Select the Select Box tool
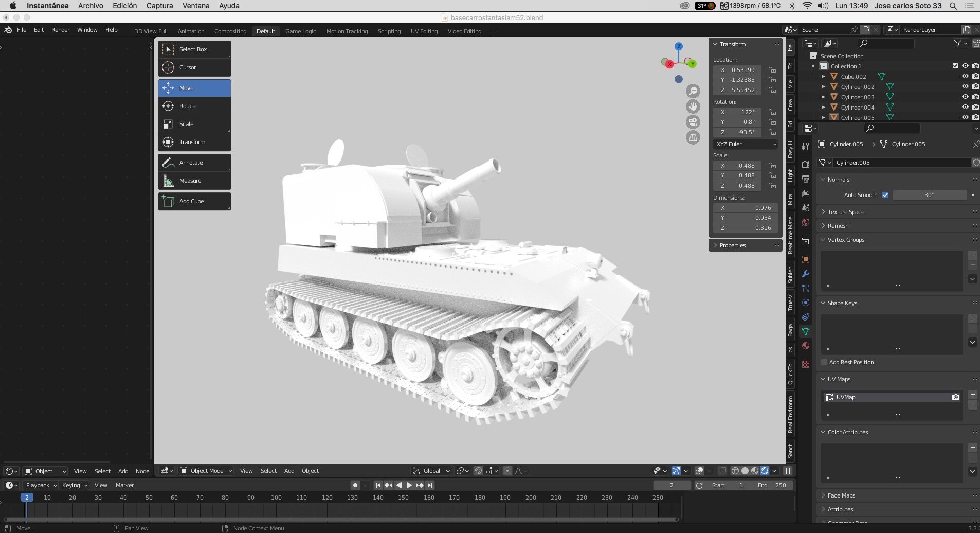Viewport: 980px width, 533px height. (x=194, y=49)
